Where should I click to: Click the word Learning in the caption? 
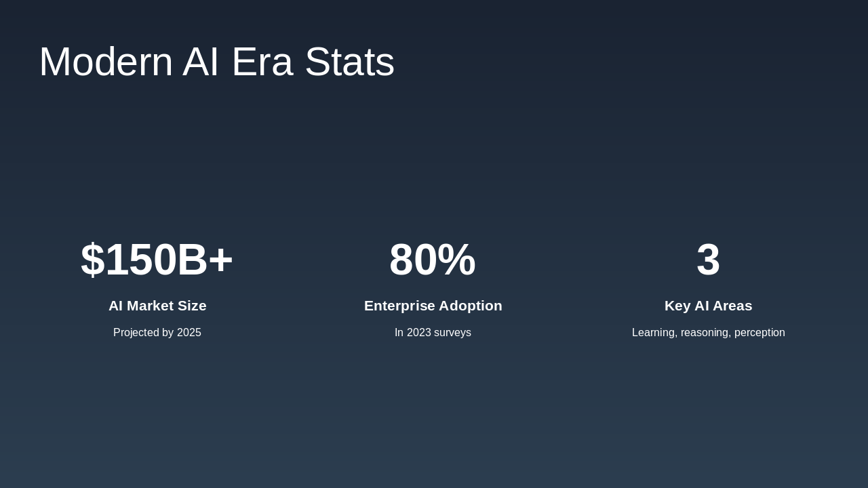click(654, 333)
